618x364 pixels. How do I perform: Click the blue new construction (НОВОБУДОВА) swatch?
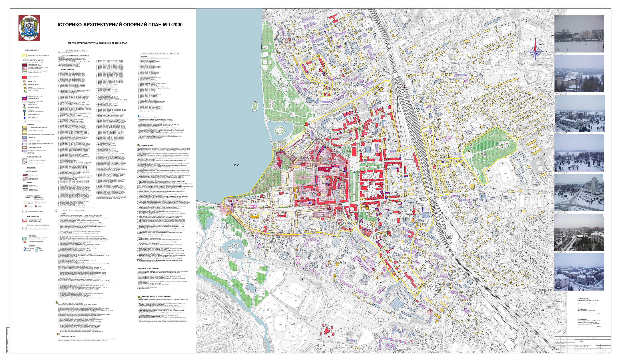pyautogui.click(x=25, y=137)
